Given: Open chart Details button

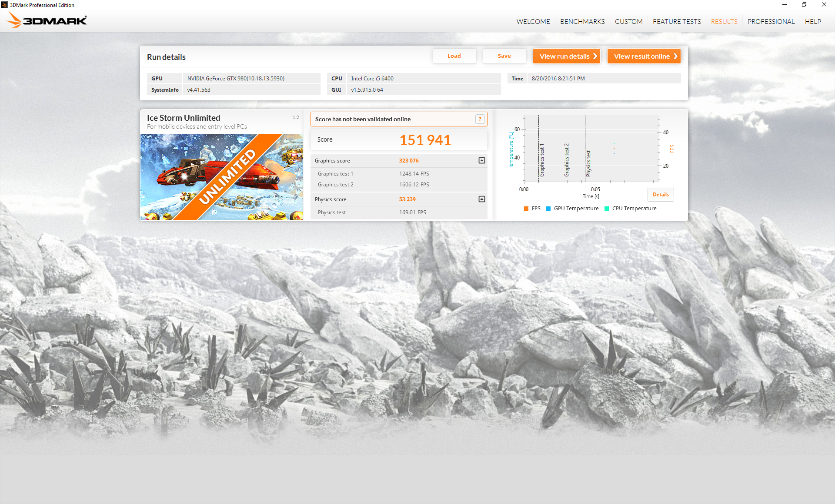Looking at the screenshot, I should coord(660,195).
